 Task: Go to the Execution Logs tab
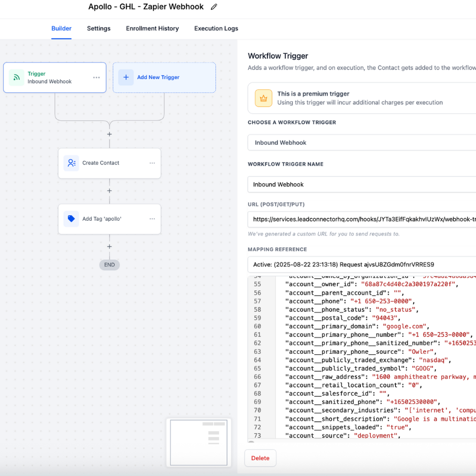pos(216,28)
